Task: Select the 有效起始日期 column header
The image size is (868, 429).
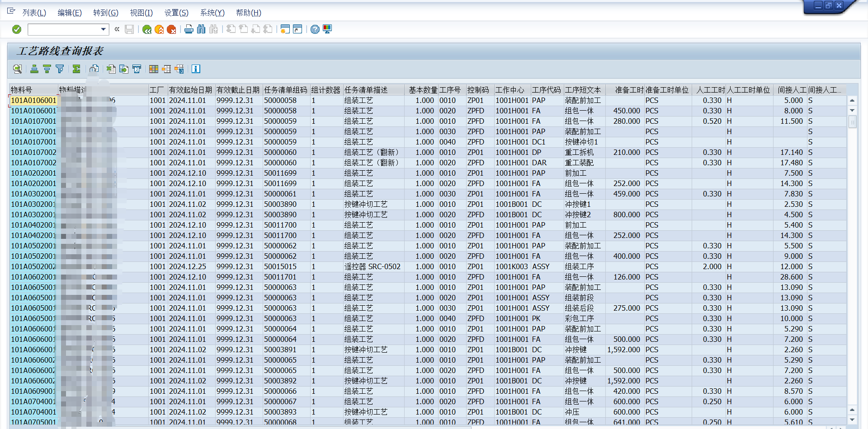Action: [191, 90]
